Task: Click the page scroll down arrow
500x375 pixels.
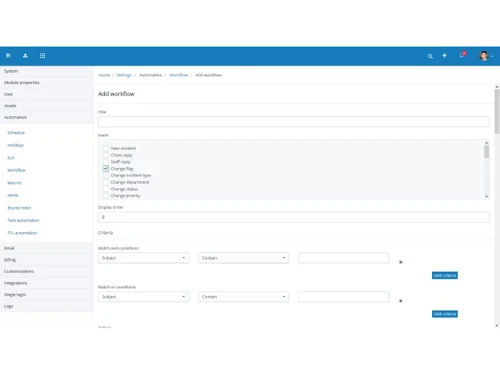Action: coord(497,325)
